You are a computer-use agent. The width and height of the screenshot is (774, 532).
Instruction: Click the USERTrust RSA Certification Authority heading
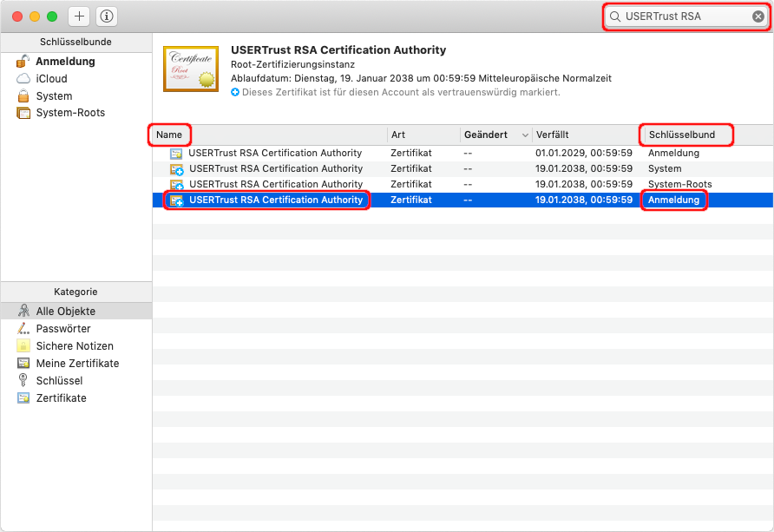338,49
